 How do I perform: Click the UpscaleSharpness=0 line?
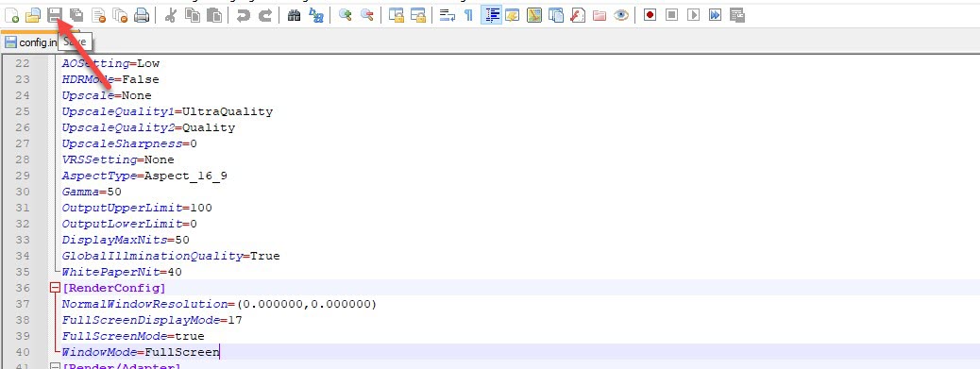pos(129,143)
